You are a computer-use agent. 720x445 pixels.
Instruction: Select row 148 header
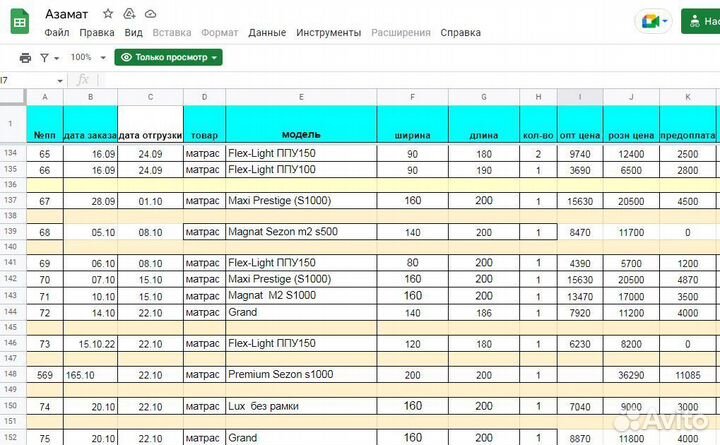click(x=11, y=374)
